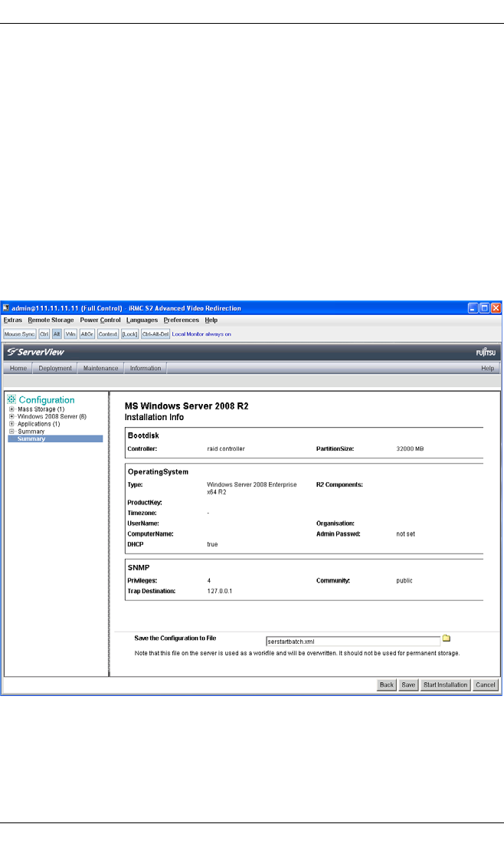
Task: Maximize the Video Redirection window
Action: pos(485,308)
